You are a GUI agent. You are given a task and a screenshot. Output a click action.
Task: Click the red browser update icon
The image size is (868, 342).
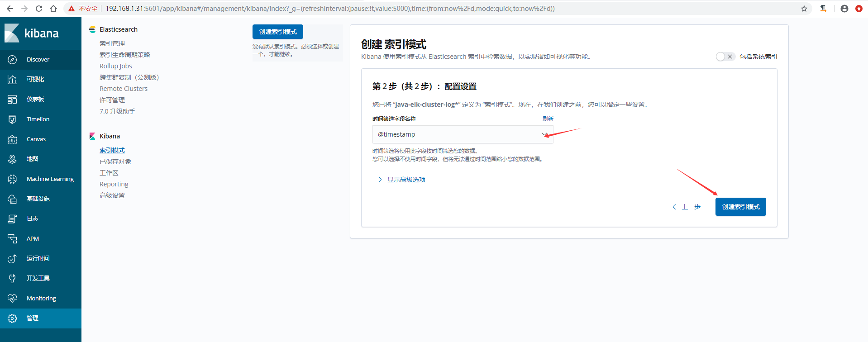(859, 9)
